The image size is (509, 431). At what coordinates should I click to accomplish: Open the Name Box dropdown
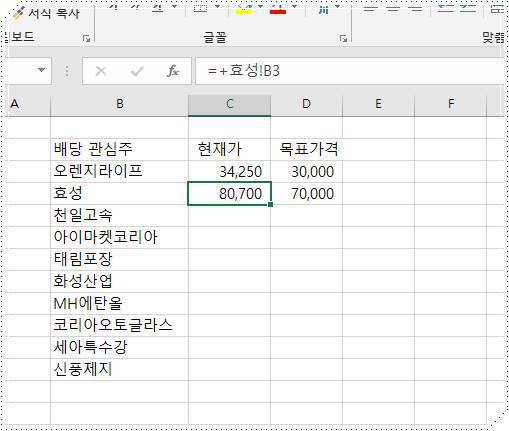pyautogui.click(x=41, y=70)
